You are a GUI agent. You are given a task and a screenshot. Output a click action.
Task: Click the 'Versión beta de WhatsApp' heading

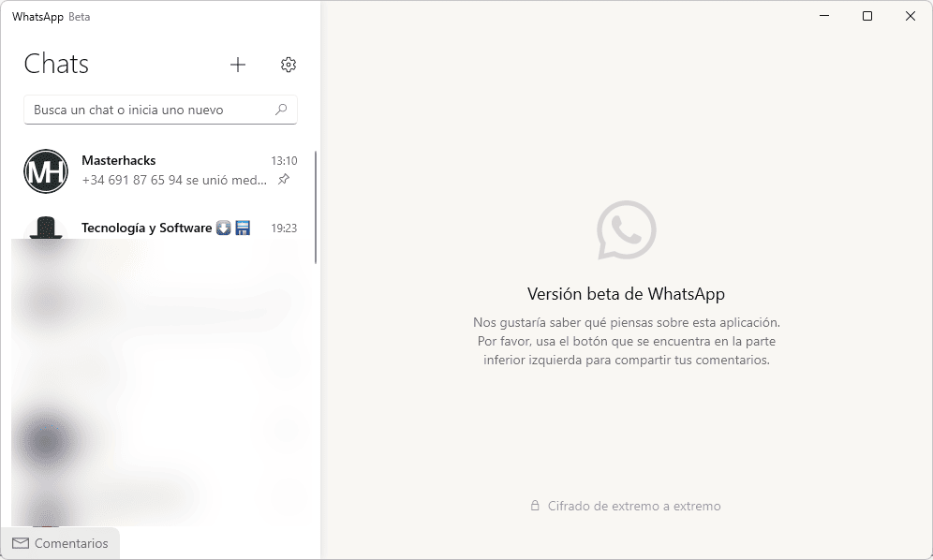[626, 294]
